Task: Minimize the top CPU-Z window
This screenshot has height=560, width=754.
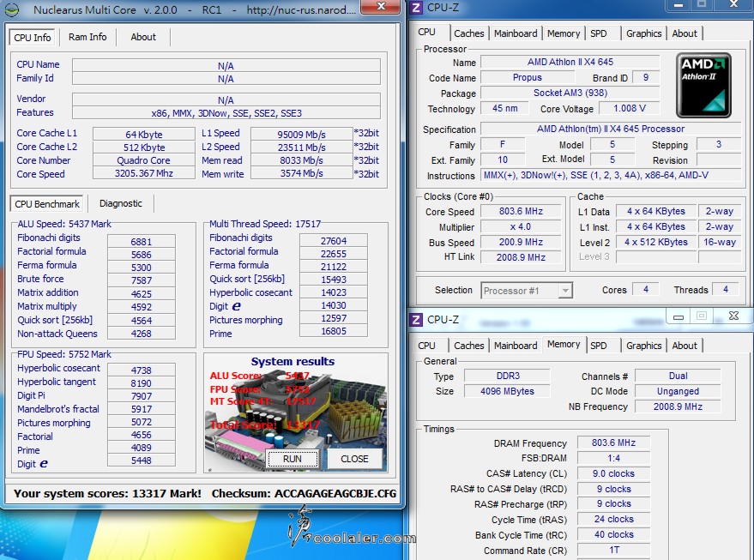Action: (678, 5)
